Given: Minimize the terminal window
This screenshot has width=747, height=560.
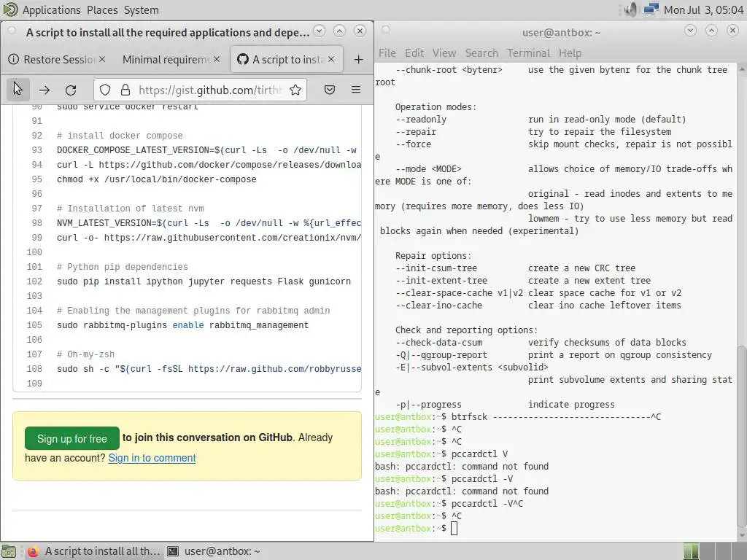Looking at the screenshot, I should pyautogui.click(x=690, y=31).
